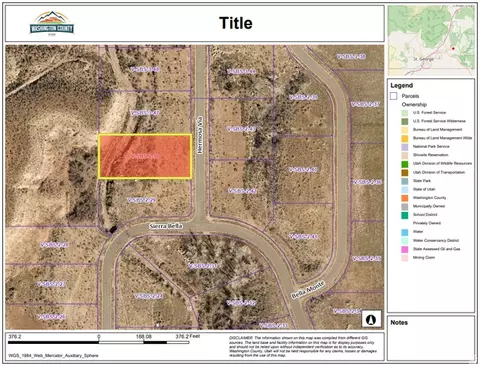The image size is (480, 366).
Task: Click the Bella Monte street label
Action: (308, 290)
